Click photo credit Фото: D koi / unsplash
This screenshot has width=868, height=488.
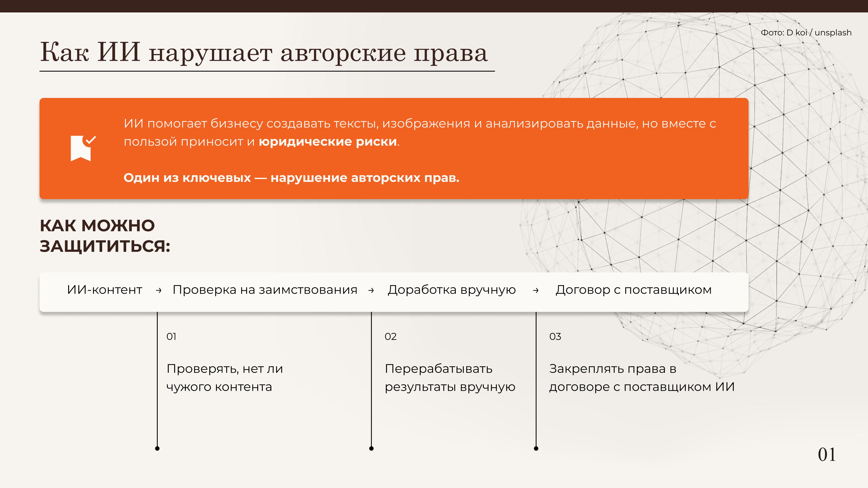click(x=806, y=33)
